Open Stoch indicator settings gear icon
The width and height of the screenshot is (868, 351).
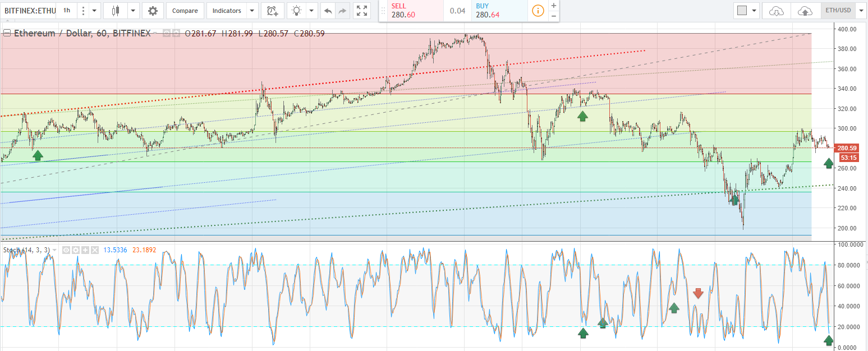click(x=76, y=250)
